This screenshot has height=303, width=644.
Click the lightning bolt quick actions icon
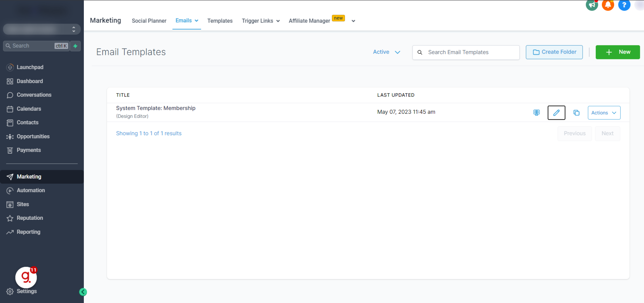[x=75, y=46]
